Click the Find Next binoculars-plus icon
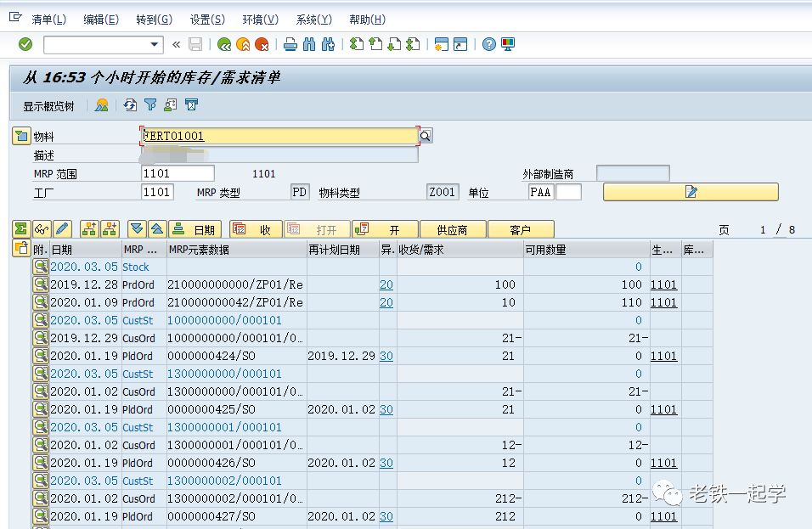Image resolution: width=812 pixels, height=529 pixels. pos(328,44)
